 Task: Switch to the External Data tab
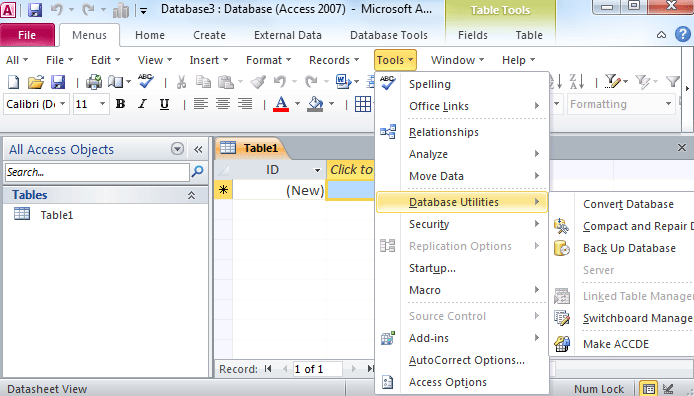[288, 35]
